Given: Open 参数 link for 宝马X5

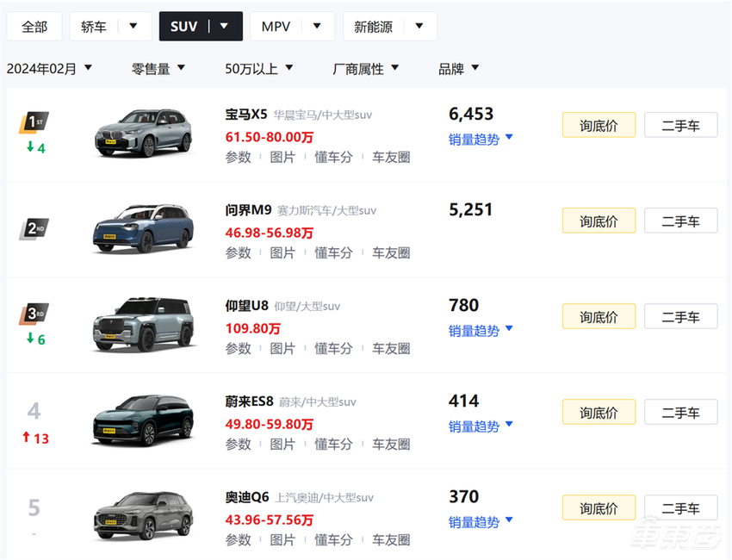Looking at the screenshot, I should coord(238,158).
